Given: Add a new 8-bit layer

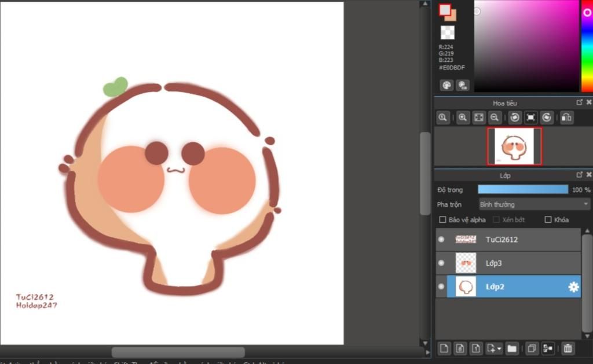Looking at the screenshot, I should pos(460,348).
